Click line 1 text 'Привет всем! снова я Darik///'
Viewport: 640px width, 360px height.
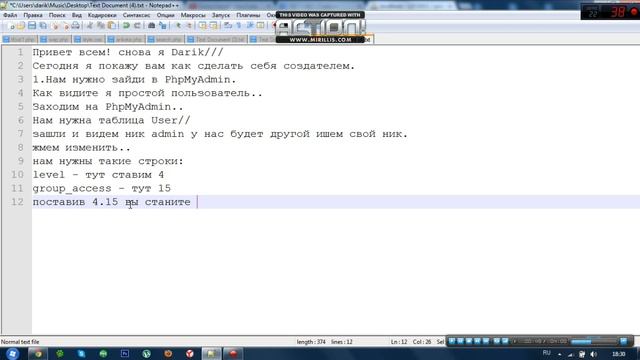click(128, 52)
